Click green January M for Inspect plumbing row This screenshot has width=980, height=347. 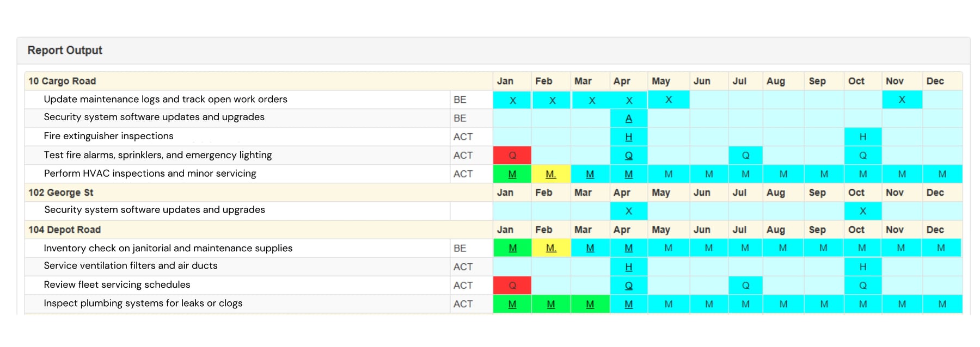pyautogui.click(x=512, y=304)
